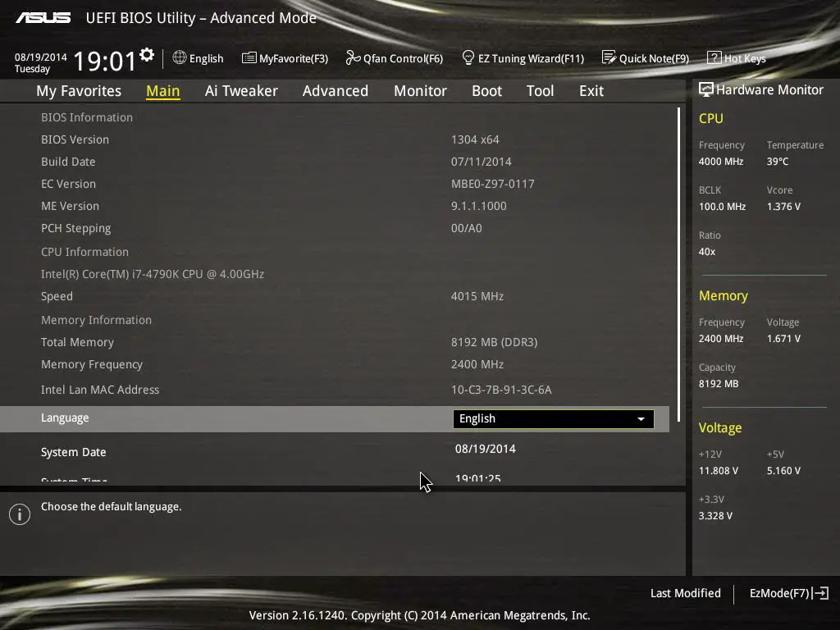Click the Quick Note pencil icon

tap(609, 57)
